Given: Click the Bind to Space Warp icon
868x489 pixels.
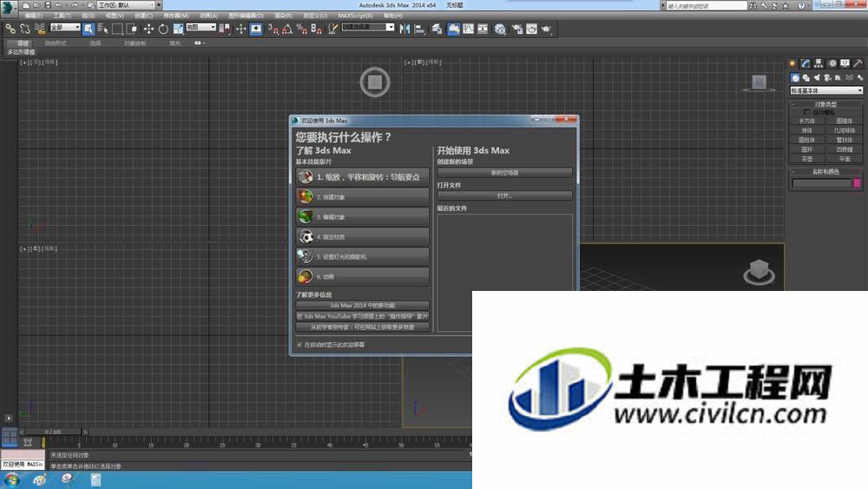Looking at the screenshot, I should point(39,29).
